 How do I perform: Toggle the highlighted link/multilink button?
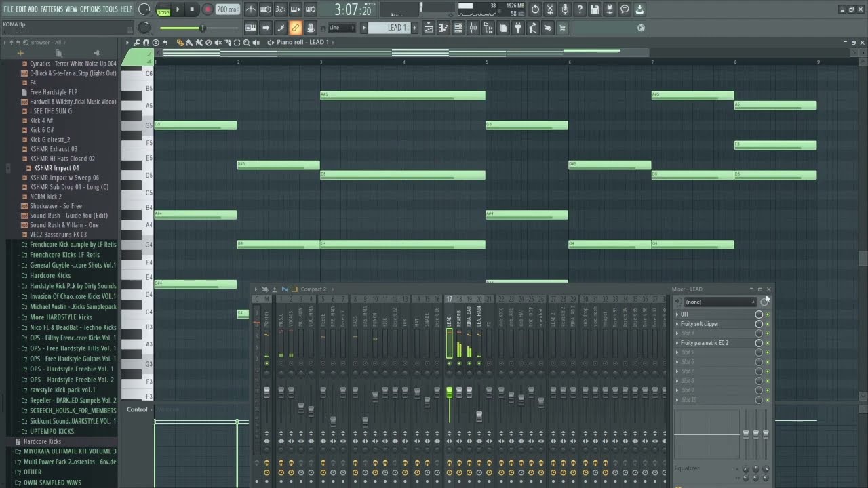pyautogui.click(x=296, y=28)
